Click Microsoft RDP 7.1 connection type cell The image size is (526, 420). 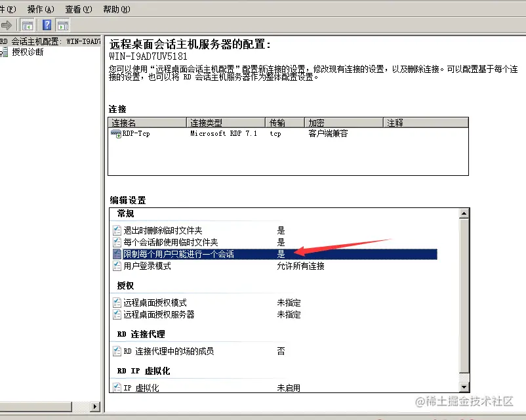[x=224, y=134]
